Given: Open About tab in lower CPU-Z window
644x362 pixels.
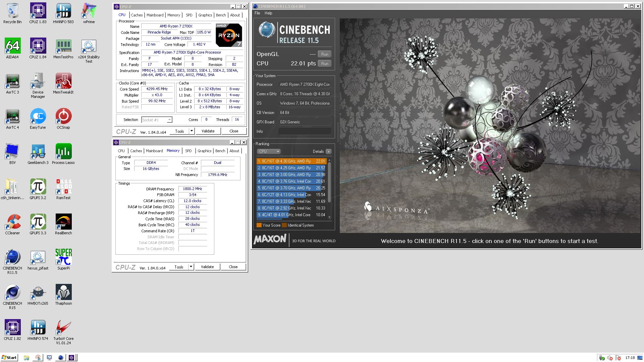Looking at the screenshot, I should pos(234,151).
